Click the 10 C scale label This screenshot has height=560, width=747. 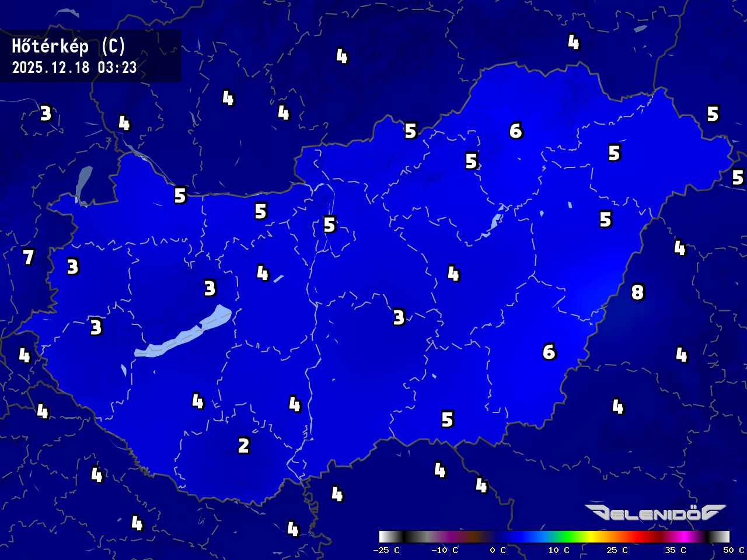tap(558, 550)
